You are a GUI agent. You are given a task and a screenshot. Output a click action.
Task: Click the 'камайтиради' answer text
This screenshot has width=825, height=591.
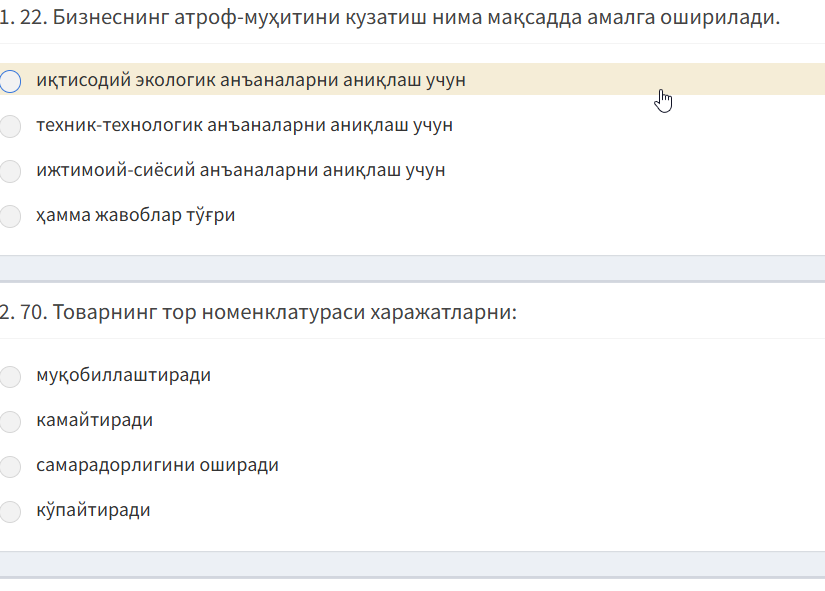94,420
